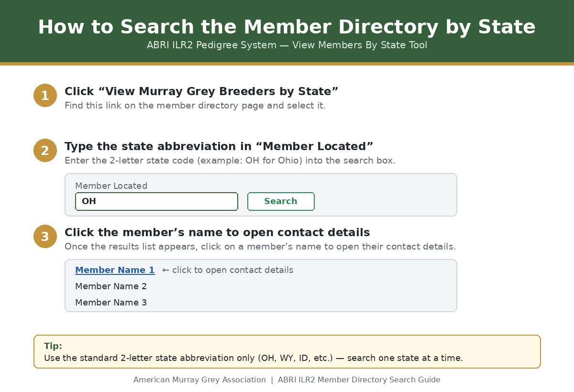Click the step 1 number badge
The image size is (574, 392).
pos(45,96)
